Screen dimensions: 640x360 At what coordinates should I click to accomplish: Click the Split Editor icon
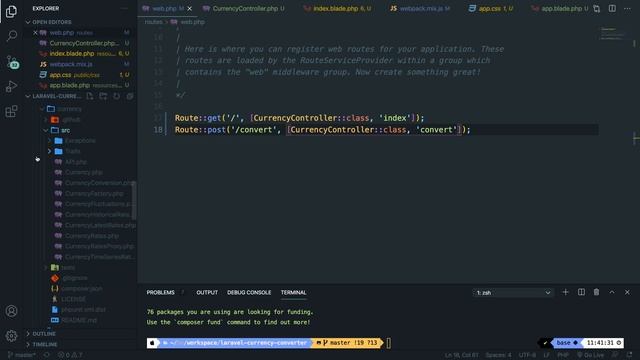[x=612, y=9]
